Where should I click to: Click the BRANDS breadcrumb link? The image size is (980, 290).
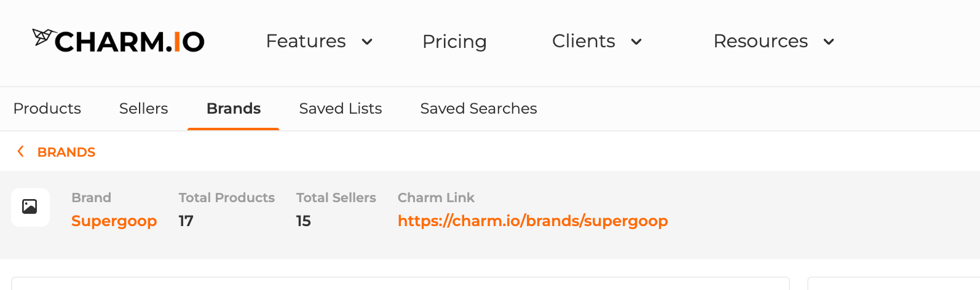[66, 152]
